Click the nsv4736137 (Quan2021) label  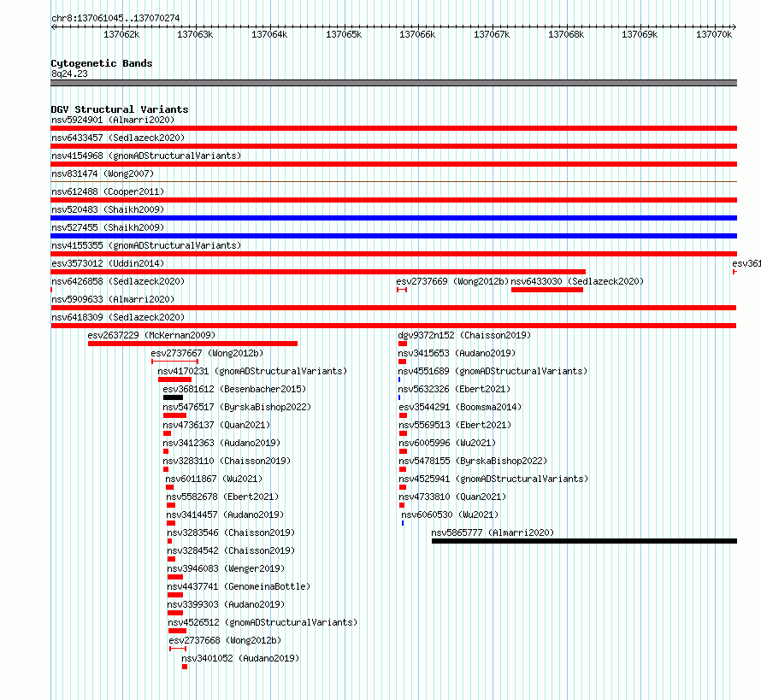pyautogui.click(x=216, y=425)
